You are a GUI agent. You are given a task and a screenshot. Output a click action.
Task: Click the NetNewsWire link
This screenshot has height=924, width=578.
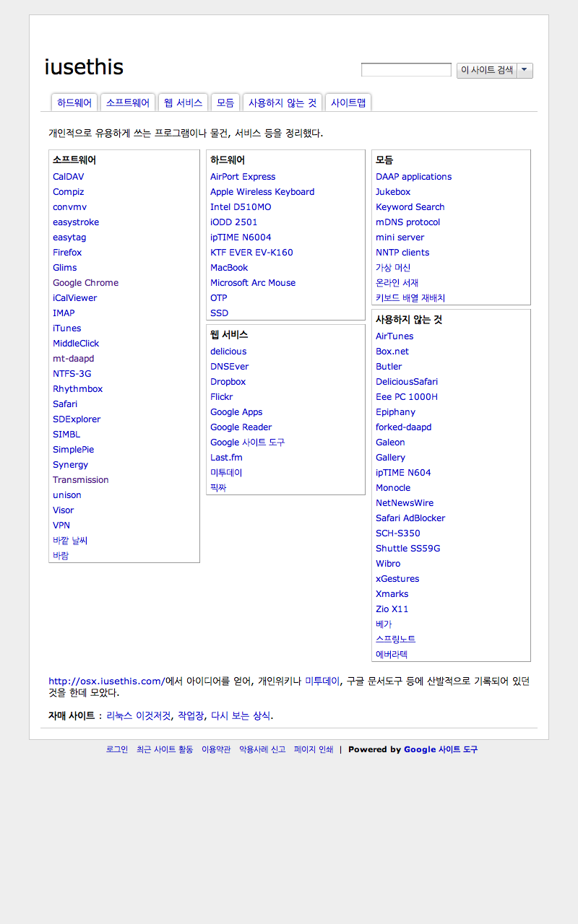click(x=405, y=503)
